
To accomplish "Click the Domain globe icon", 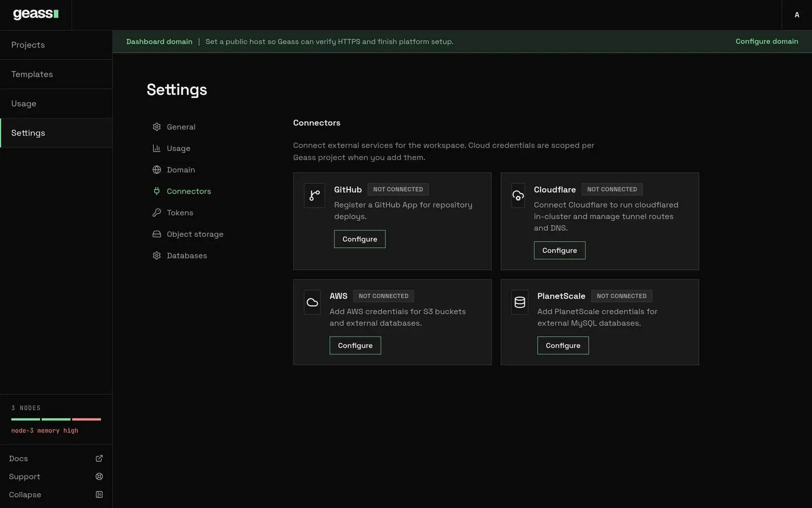I will 157,170.
